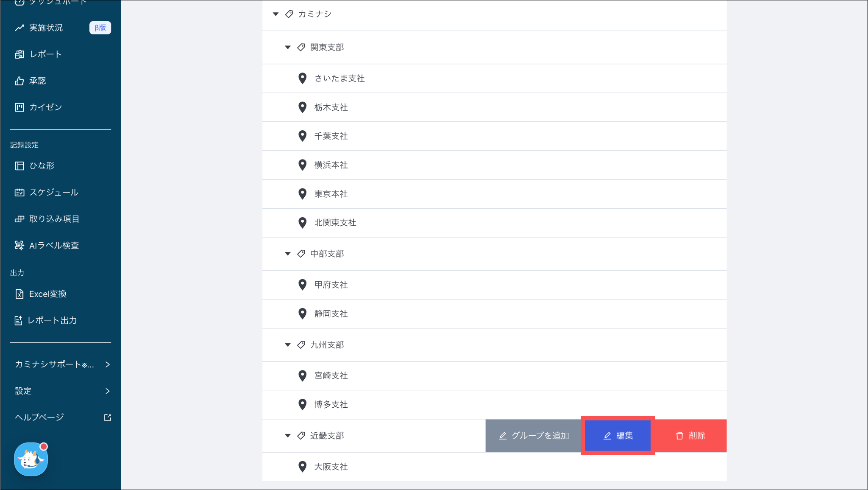Open the ヘルプページ external link
Image resolution: width=868 pixels, height=490 pixels.
[x=107, y=417]
